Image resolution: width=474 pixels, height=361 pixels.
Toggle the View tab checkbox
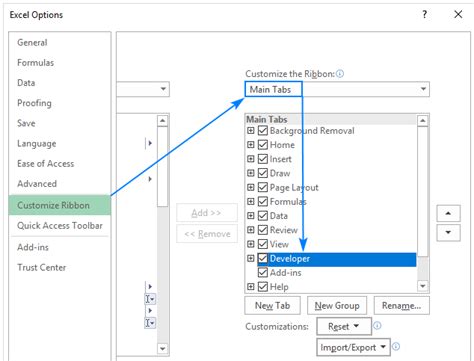[263, 244]
